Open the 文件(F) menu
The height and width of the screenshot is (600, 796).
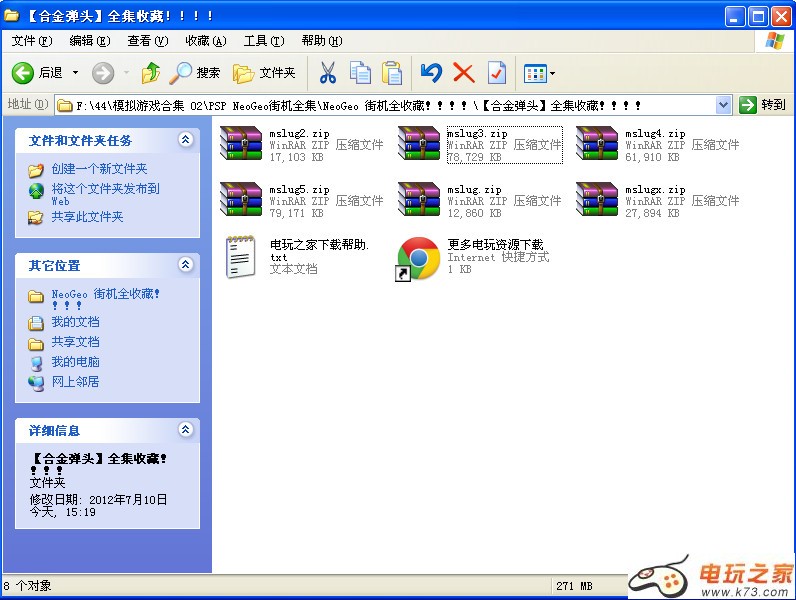coord(32,41)
